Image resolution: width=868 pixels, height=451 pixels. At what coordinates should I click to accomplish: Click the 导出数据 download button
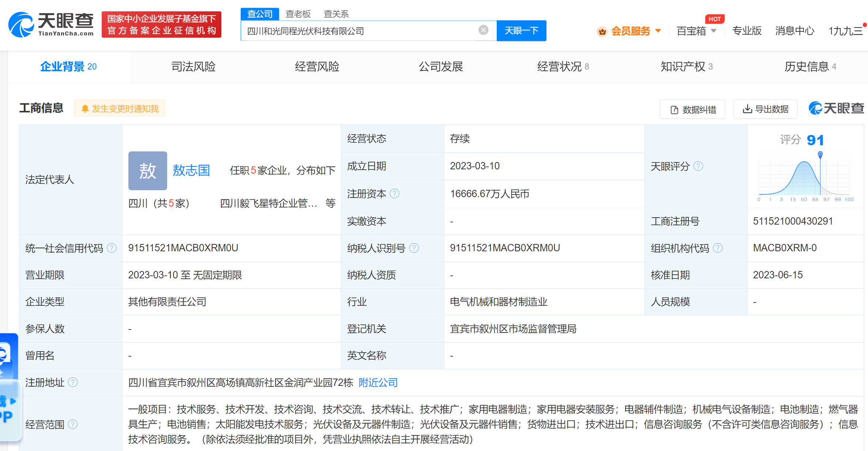(765, 109)
